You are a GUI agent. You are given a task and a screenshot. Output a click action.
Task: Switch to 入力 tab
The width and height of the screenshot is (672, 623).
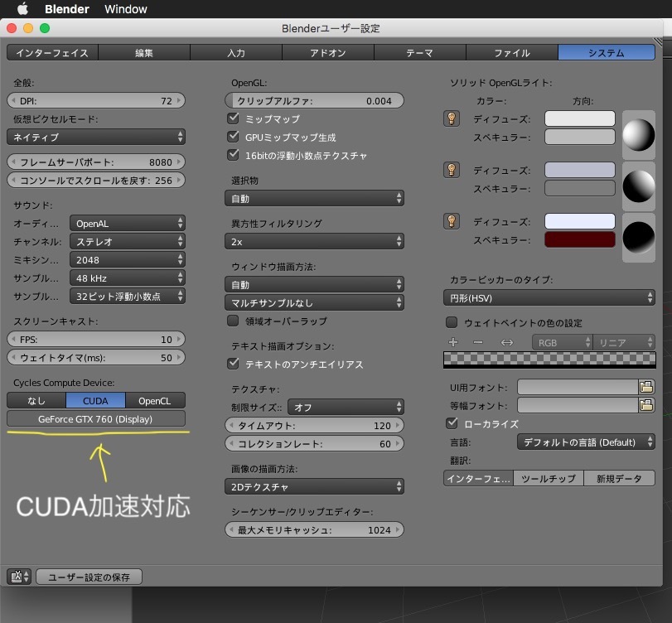[x=236, y=53]
